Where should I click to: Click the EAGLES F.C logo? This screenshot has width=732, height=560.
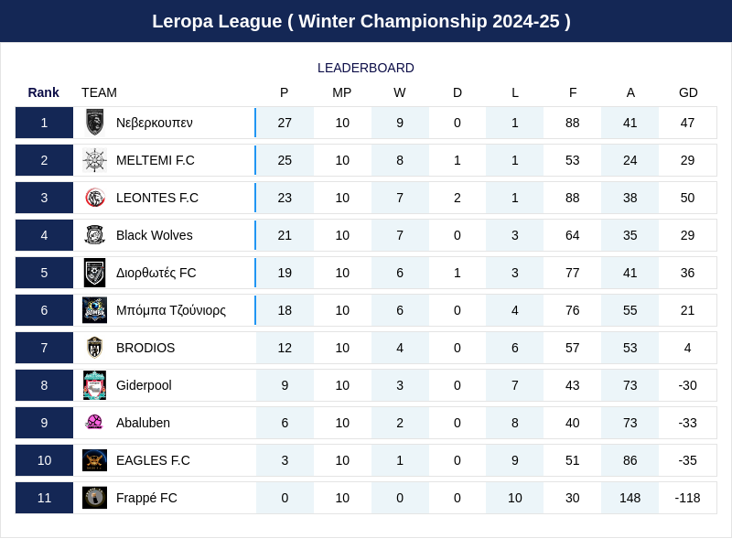[94, 460]
